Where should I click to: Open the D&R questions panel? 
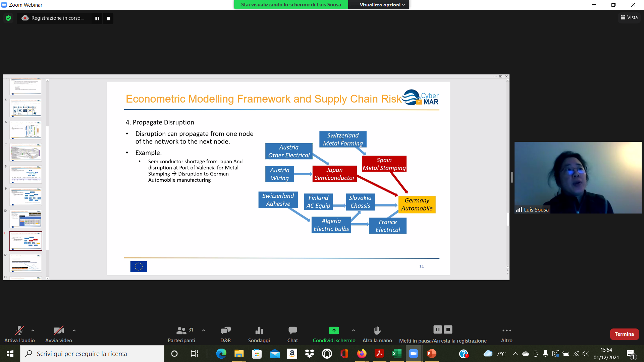coord(225,331)
